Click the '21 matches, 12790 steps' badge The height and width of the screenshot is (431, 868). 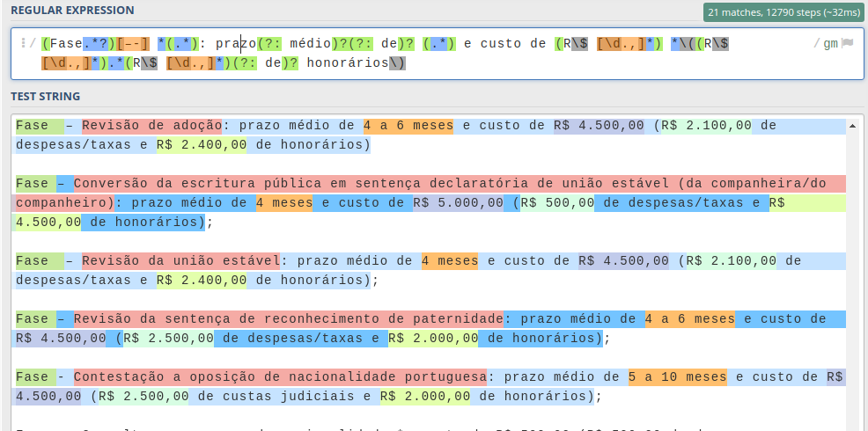click(783, 12)
